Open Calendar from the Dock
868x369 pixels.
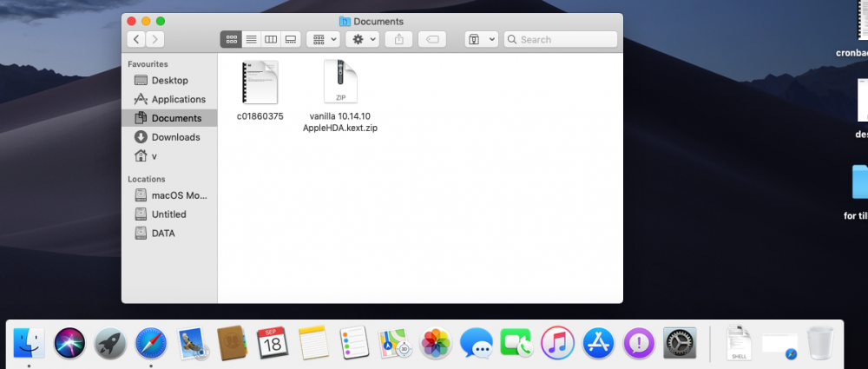point(273,343)
